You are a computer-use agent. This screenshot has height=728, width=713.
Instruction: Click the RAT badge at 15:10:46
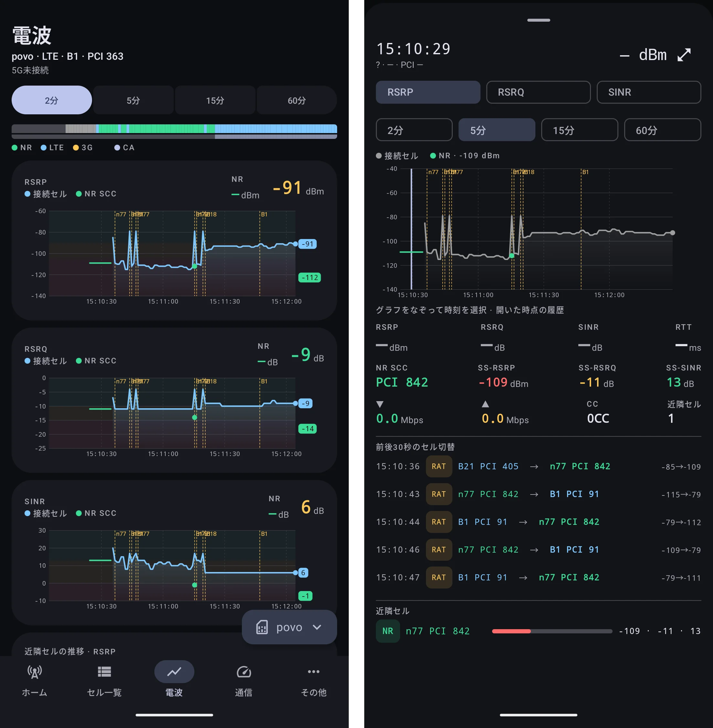439,549
